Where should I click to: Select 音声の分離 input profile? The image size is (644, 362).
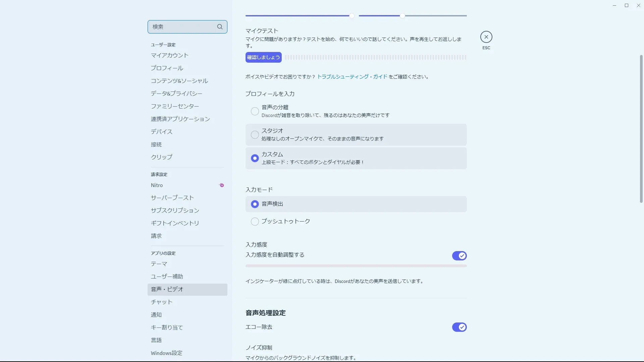click(255, 111)
